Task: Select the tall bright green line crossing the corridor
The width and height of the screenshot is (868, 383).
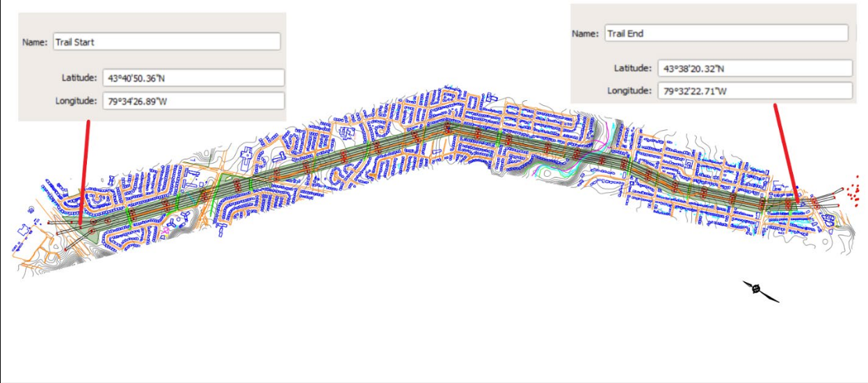Action: 215,195
